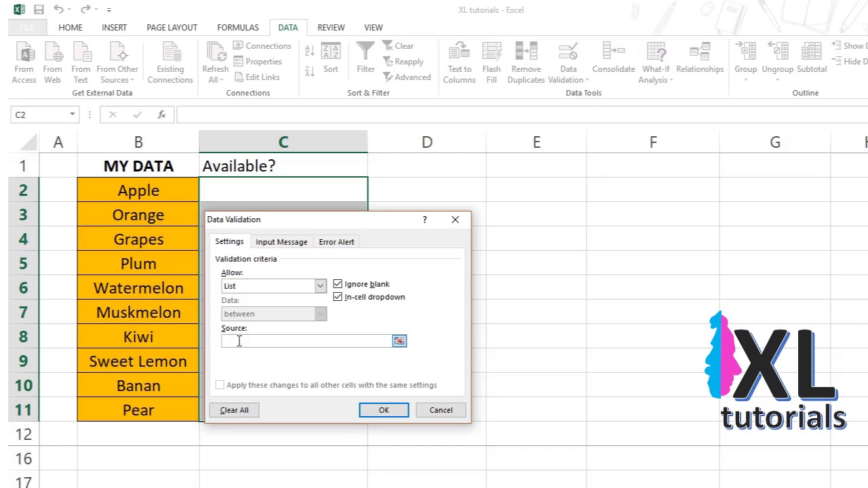Screen dimensions: 868x488
Task: Open From Other Sources menu
Action: click(117, 63)
